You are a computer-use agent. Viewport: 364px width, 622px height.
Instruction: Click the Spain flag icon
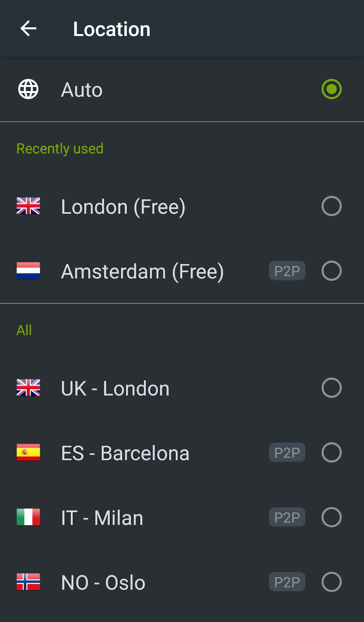28,452
